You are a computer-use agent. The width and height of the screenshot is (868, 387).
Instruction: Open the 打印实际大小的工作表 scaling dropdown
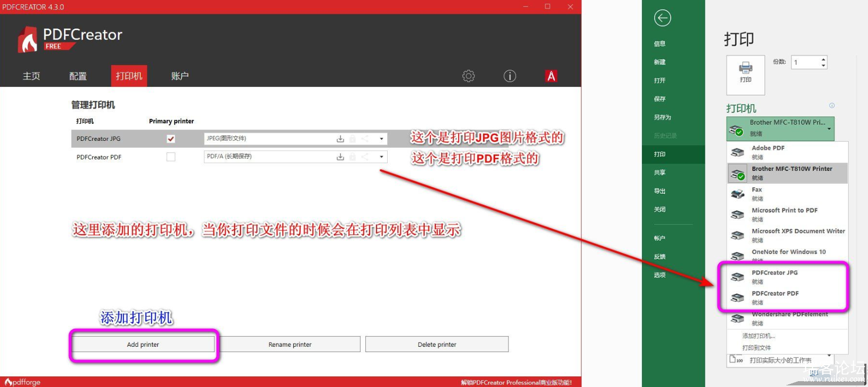pos(829,356)
